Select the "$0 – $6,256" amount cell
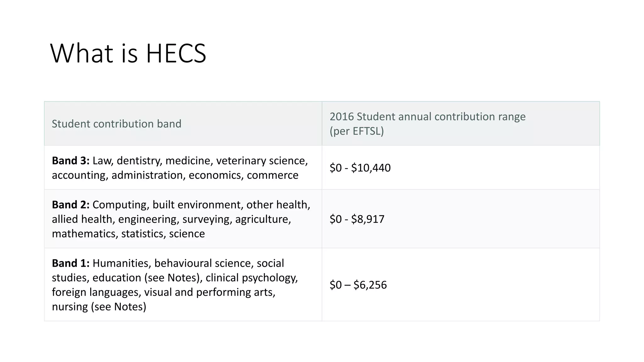This screenshot has width=644, height=362. pos(358,285)
